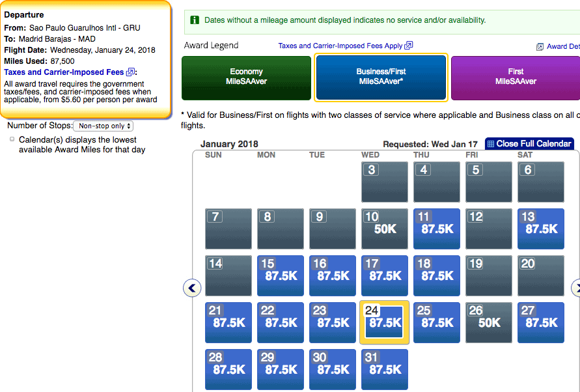Pick January 13 at 87.5K miles
Viewport: 580px width, 392px height.
coord(541,229)
